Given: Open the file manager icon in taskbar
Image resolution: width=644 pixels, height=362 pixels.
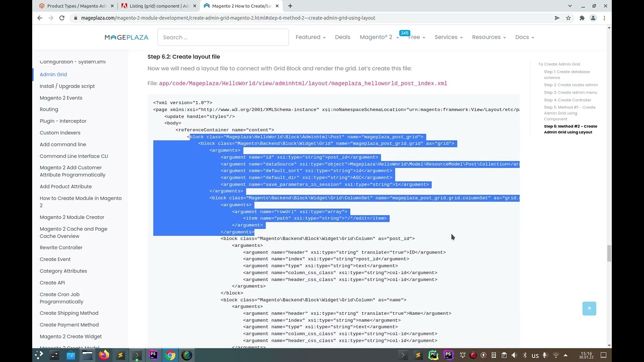Looking at the screenshot, I should pyautogui.click(x=87, y=355).
